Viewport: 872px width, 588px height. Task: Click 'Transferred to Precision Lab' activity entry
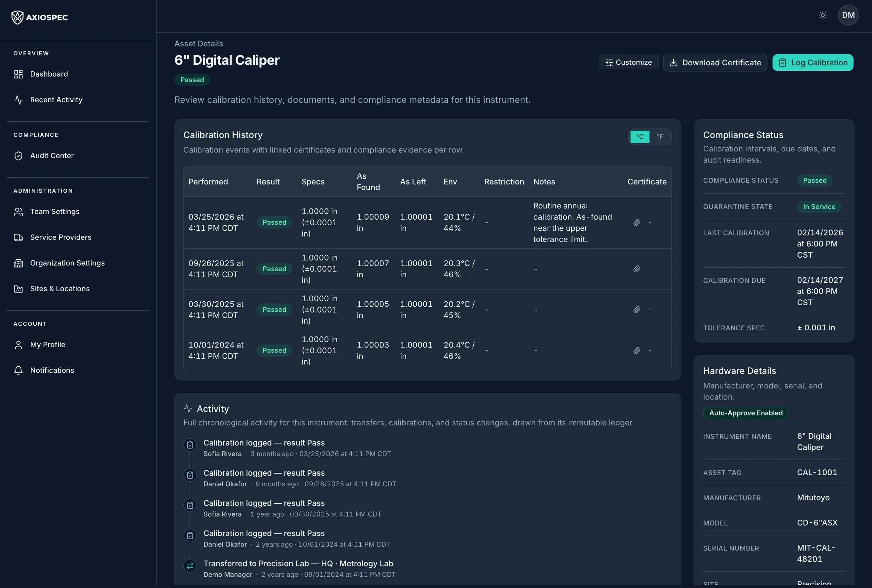(298, 564)
